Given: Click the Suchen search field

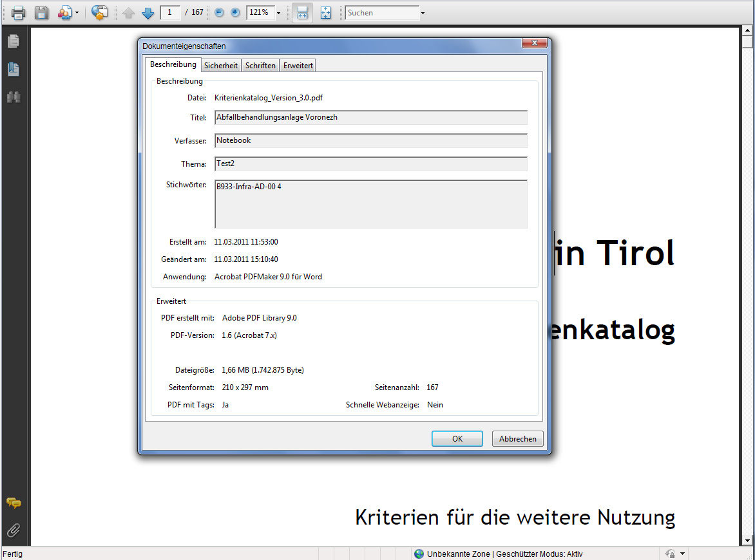Looking at the screenshot, I should 382,13.
